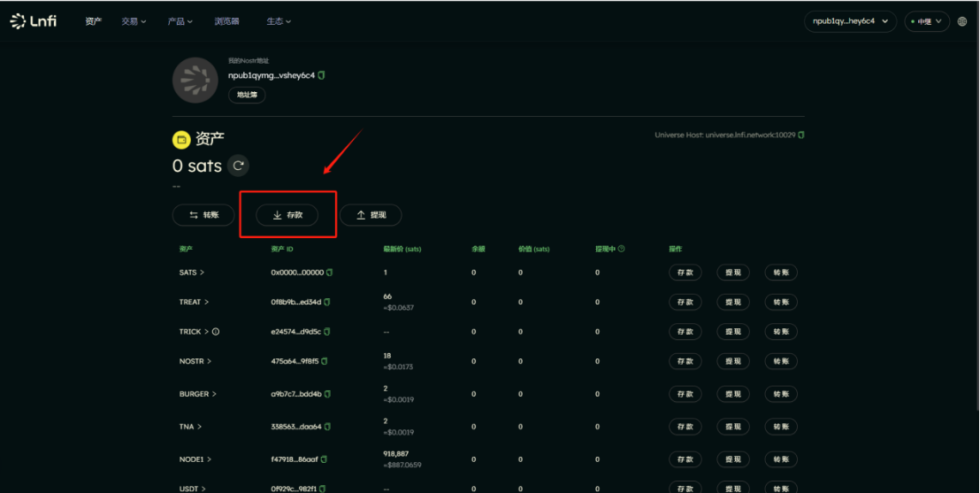Click the 资产 ID column header
The width and height of the screenshot is (980, 493).
(x=282, y=249)
